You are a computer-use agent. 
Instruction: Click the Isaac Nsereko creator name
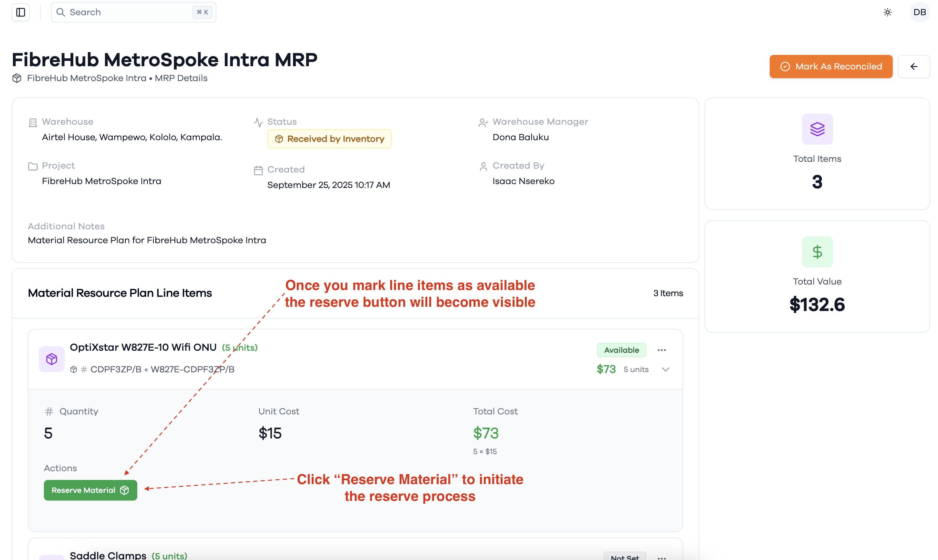(x=523, y=181)
